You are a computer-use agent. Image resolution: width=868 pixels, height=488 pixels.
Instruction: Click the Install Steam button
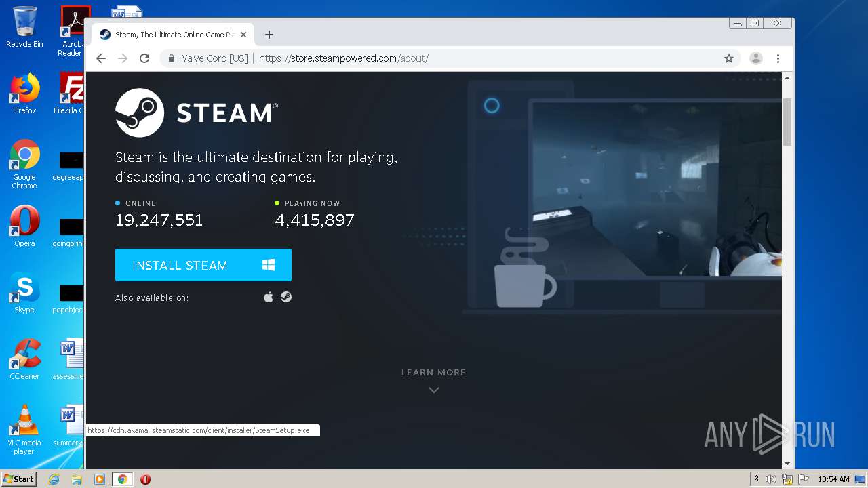click(x=203, y=265)
